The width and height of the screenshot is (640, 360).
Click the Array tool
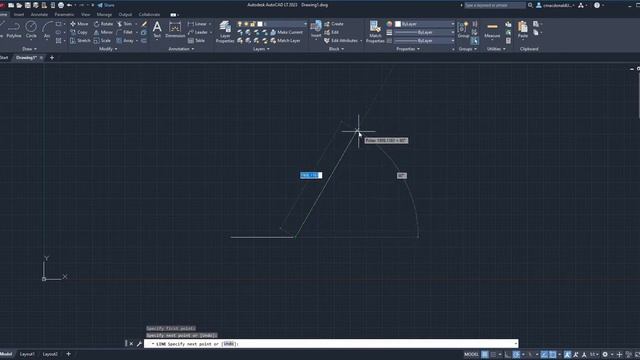click(x=125, y=41)
